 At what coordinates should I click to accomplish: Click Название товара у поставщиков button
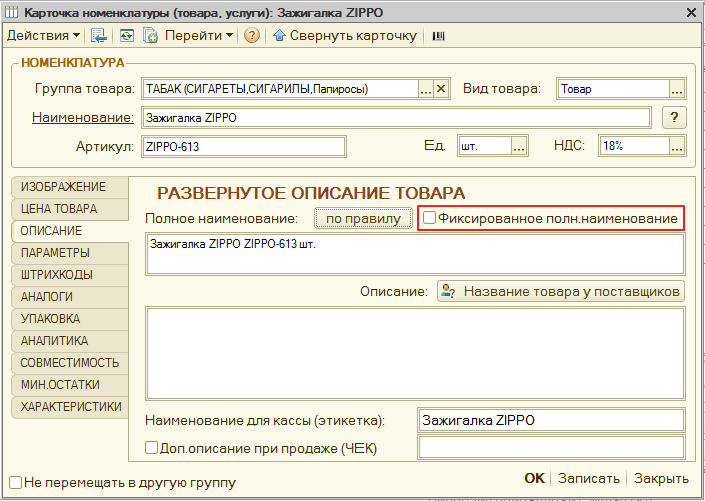point(561,291)
